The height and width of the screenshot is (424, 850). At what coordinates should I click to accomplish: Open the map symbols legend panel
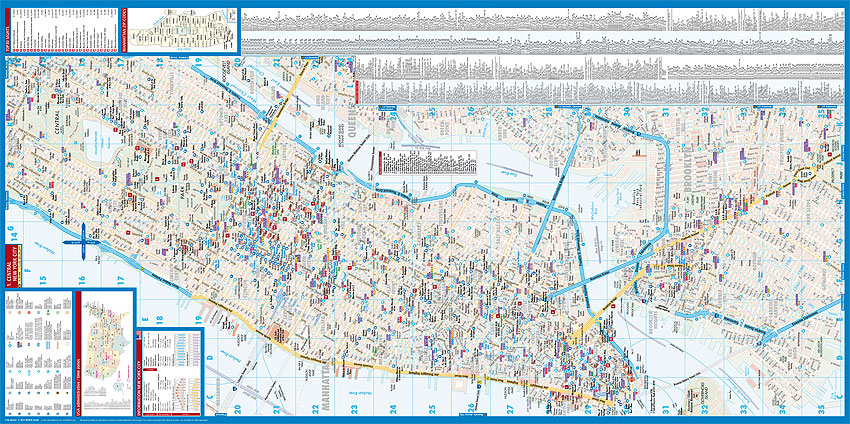pyautogui.click(x=38, y=354)
